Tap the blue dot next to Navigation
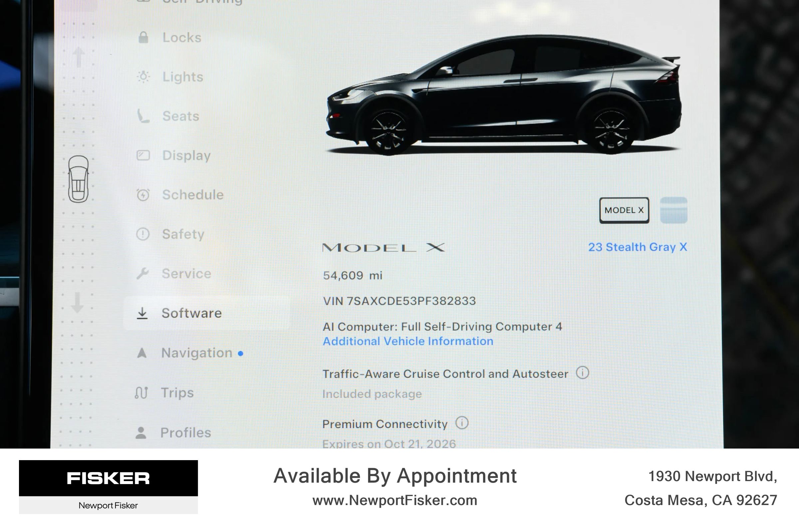Image resolution: width=799 pixels, height=532 pixels. click(x=241, y=354)
